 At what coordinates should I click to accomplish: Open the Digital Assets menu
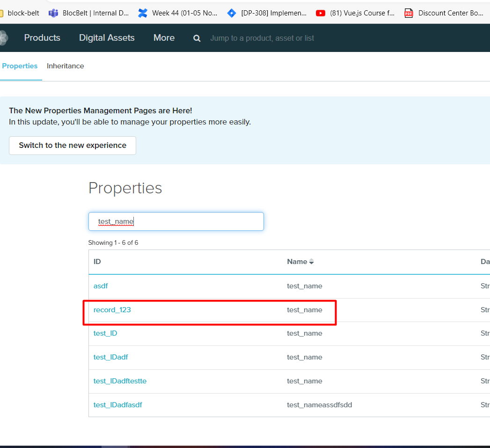(x=107, y=38)
